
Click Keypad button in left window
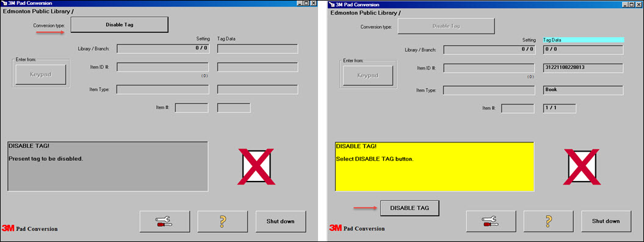[41, 75]
